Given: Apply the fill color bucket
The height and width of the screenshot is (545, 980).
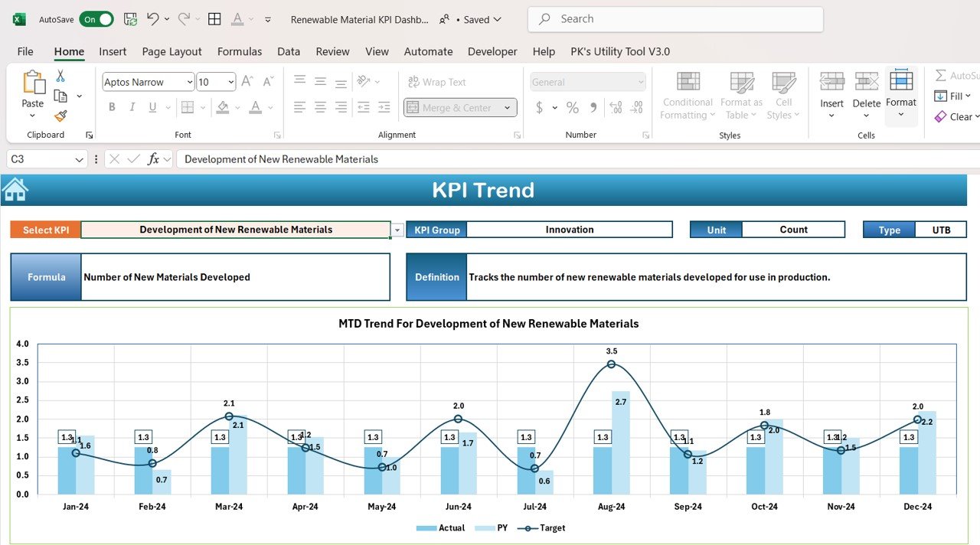Looking at the screenshot, I should (x=223, y=107).
